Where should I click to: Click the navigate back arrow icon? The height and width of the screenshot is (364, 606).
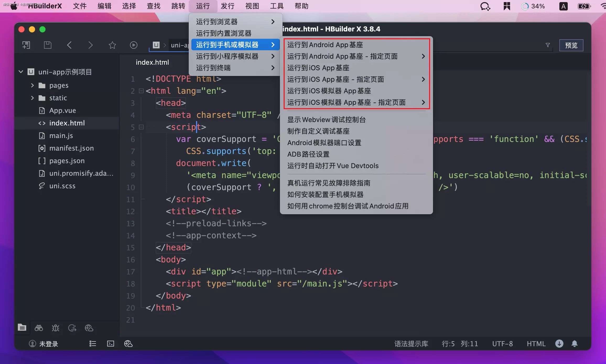point(69,45)
